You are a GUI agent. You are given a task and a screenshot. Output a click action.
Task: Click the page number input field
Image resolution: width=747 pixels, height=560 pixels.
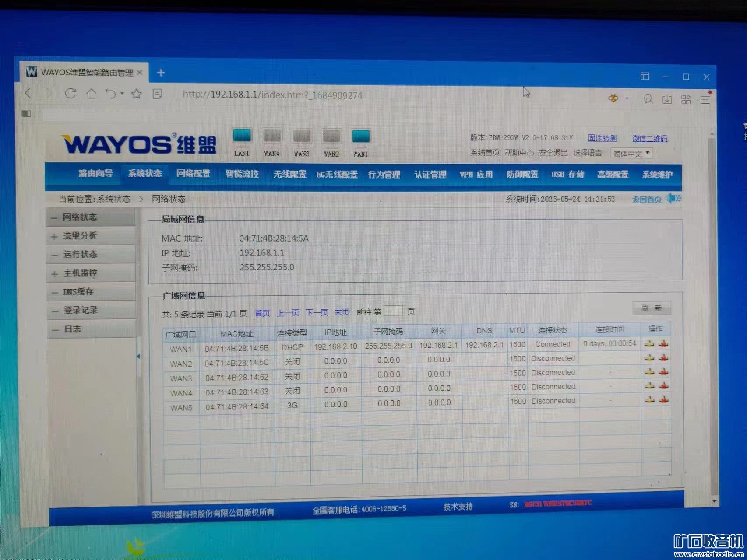click(x=393, y=311)
